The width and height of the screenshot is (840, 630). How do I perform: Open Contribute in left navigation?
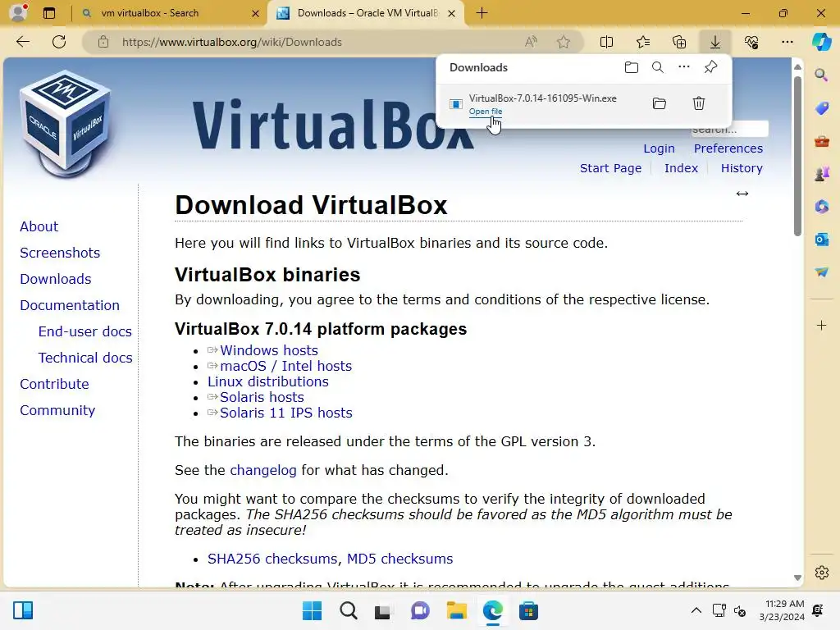(55, 384)
